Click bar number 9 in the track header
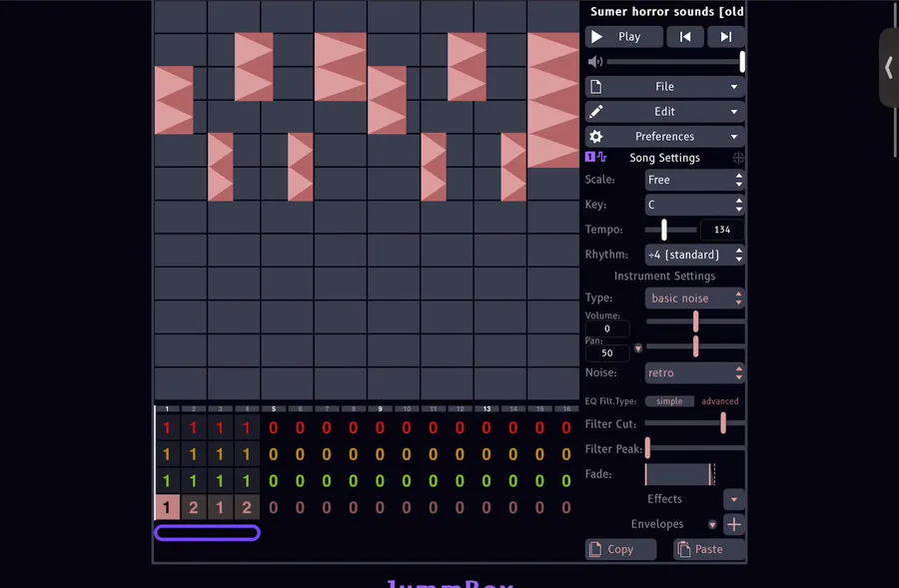The image size is (899, 588). pyautogui.click(x=380, y=409)
